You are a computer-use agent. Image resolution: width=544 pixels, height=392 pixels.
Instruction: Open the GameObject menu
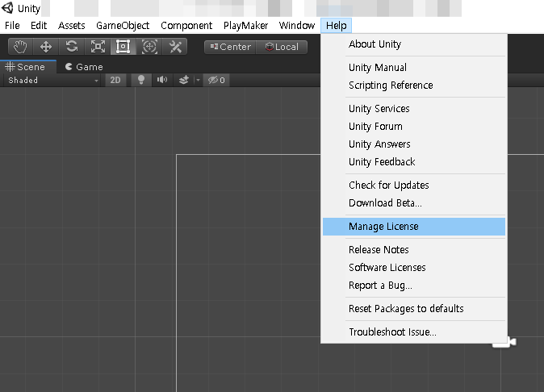pos(123,26)
